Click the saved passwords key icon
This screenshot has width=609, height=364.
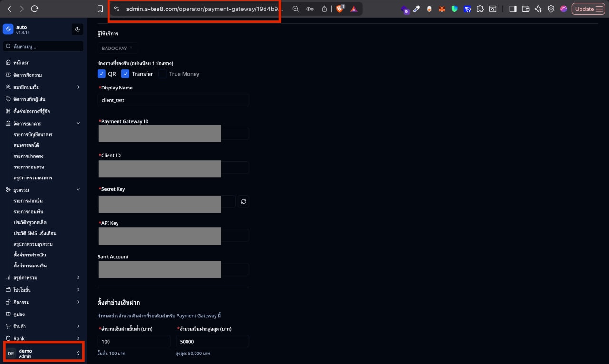310,9
